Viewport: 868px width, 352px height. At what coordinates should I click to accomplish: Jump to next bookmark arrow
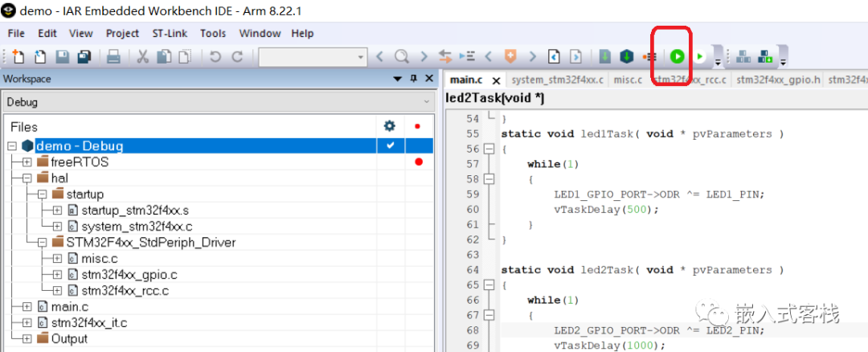[532, 56]
